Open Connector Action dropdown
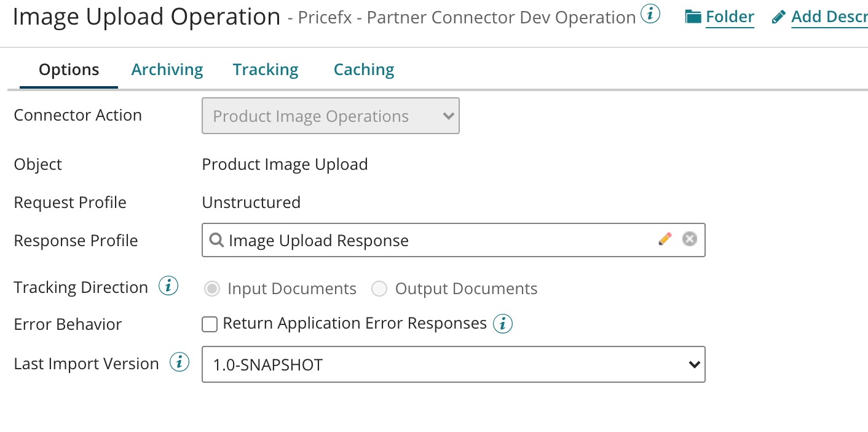The width and height of the screenshot is (868, 432). (x=330, y=116)
